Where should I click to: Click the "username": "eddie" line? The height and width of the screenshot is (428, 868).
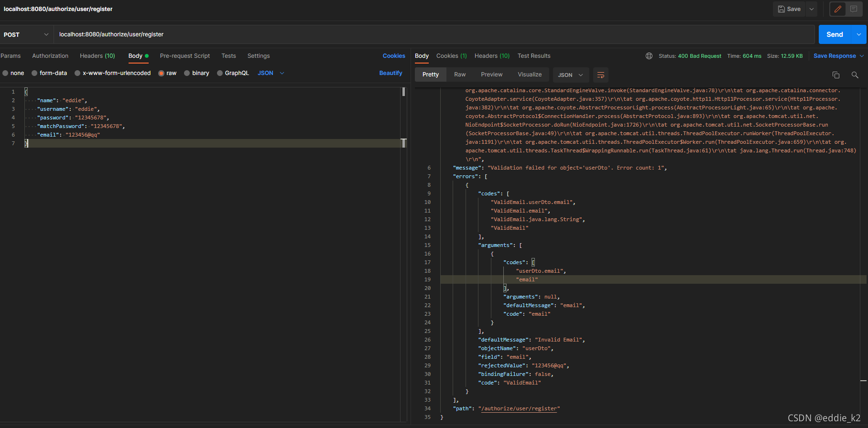(x=69, y=109)
